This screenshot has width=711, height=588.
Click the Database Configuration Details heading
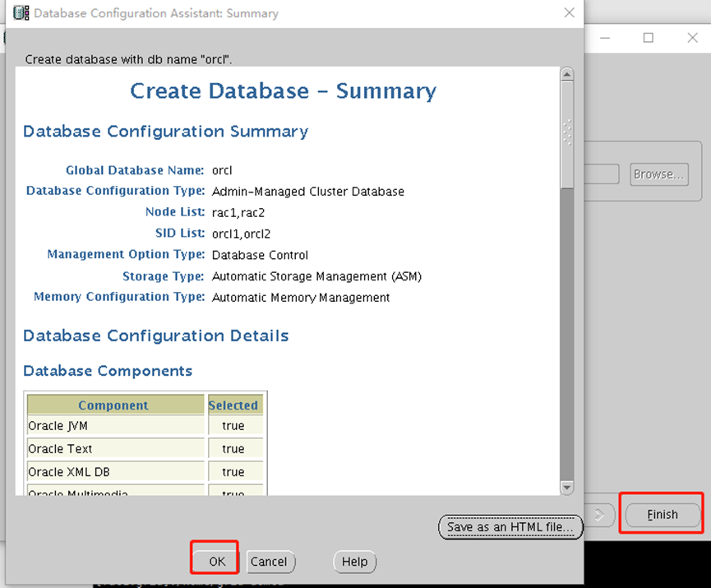(x=156, y=336)
